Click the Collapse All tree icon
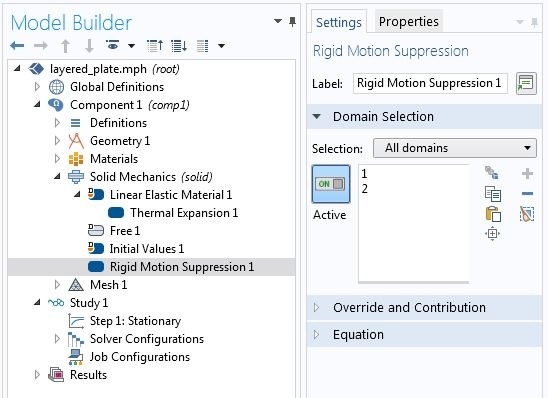 pos(155,45)
